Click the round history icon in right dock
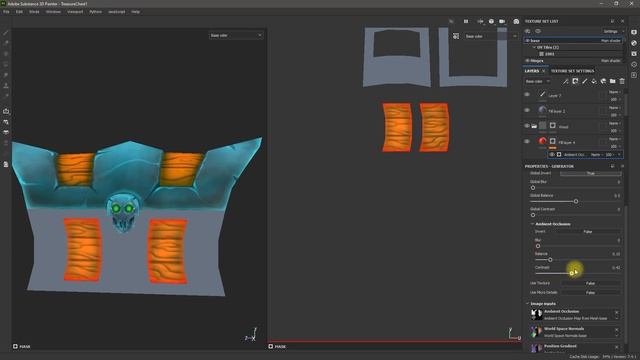This screenshot has width=640, height=360. tap(634, 64)
